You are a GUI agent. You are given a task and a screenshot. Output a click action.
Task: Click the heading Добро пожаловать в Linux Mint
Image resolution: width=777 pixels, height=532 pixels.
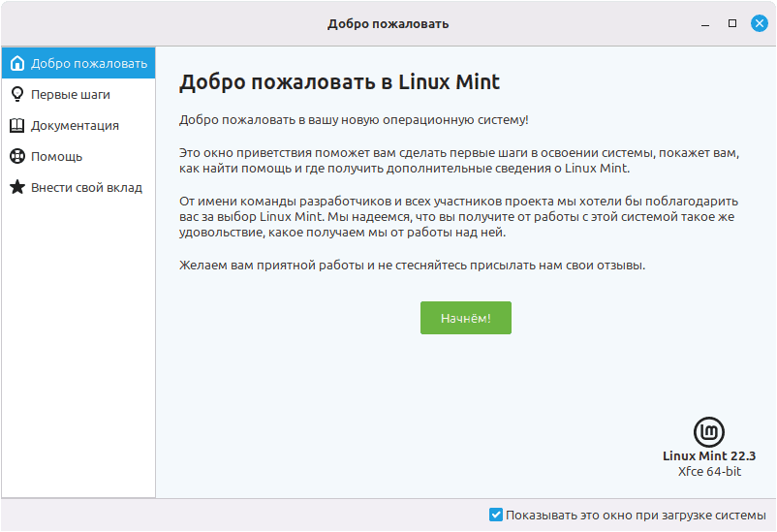(x=339, y=82)
